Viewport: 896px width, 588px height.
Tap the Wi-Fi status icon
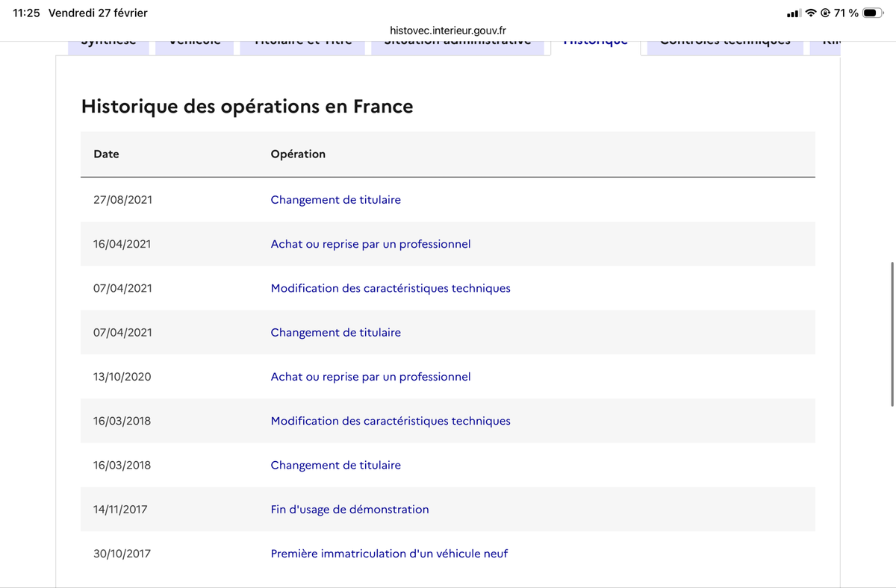point(811,13)
